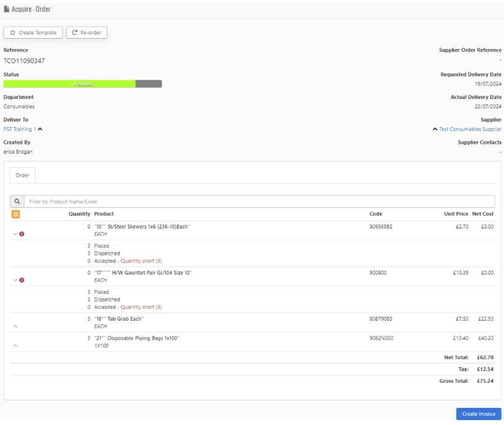This screenshot has height=425, width=504.
Task: Expand the Tab Grab Each row
Action: pyautogui.click(x=15, y=327)
